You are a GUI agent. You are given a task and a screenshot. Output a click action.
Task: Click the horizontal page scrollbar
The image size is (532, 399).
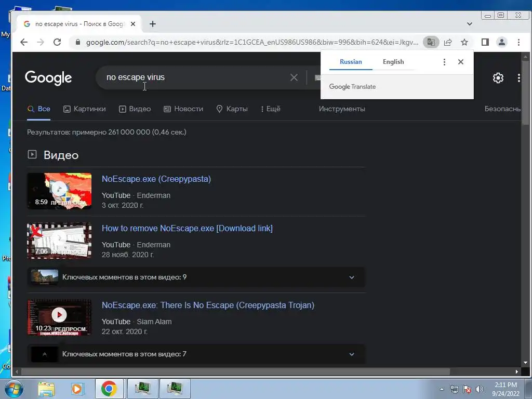click(x=235, y=372)
